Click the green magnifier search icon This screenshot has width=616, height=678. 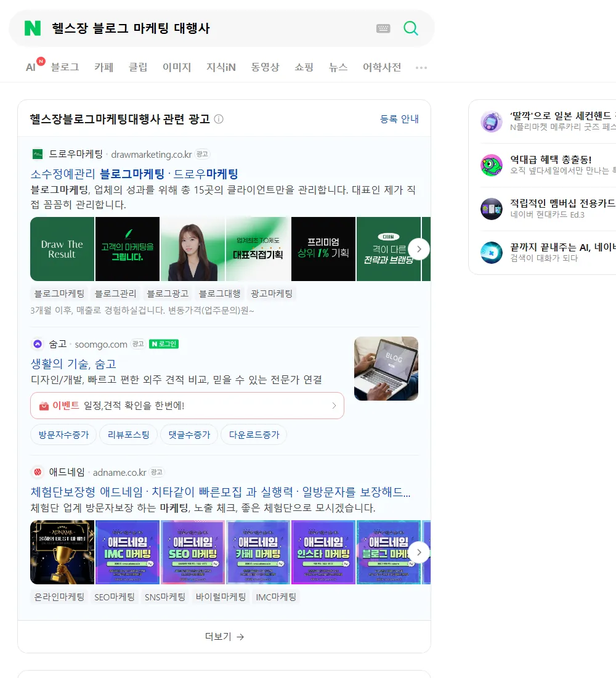[x=411, y=28]
